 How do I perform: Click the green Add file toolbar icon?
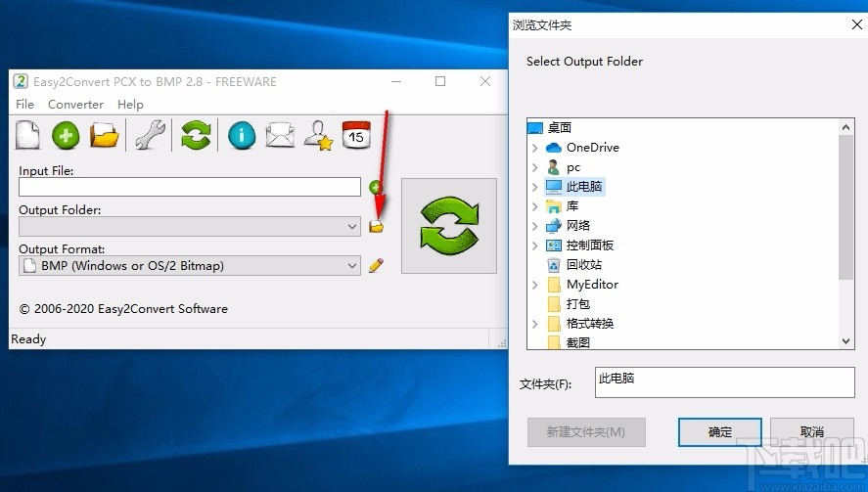(x=66, y=135)
